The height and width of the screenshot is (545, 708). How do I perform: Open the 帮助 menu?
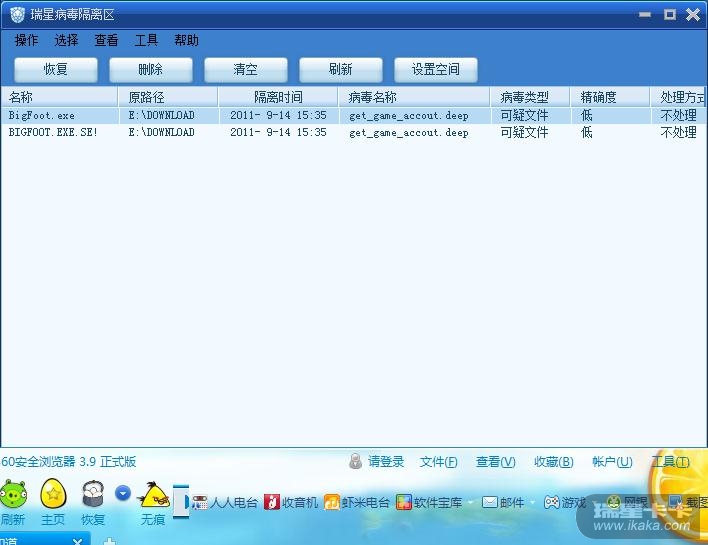[x=186, y=41]
